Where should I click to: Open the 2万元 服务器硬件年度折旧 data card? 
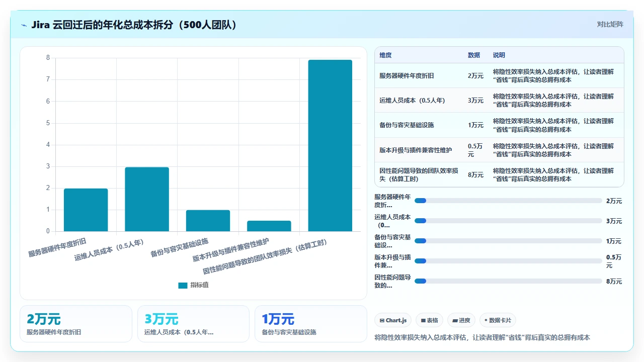click(x=76, y=324)
